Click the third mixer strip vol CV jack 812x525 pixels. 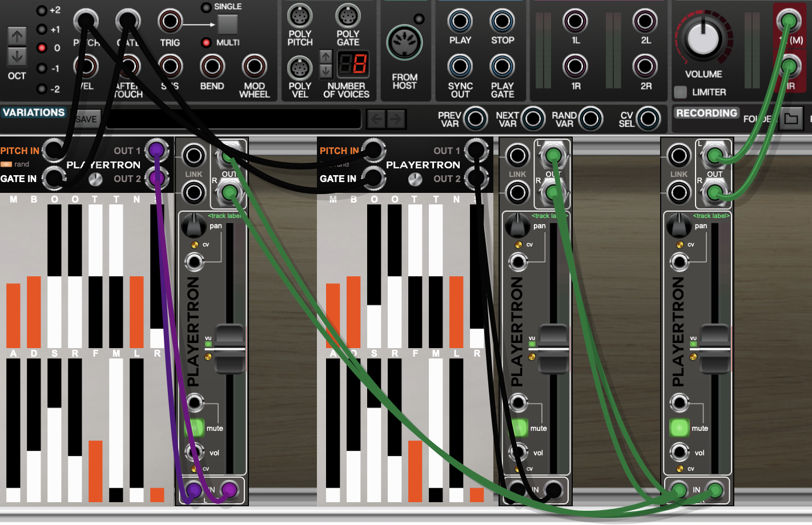click(680, 453)
